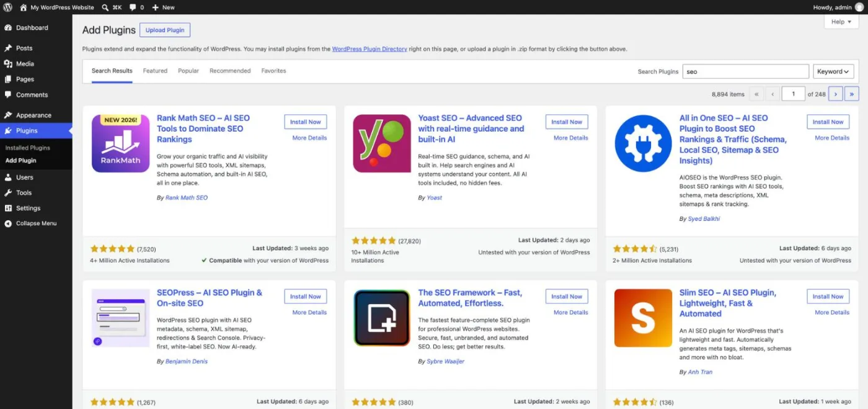Screen dimensions: 868x409
Task: Click author link Syed Balkhi
Action: click(704, 218)
